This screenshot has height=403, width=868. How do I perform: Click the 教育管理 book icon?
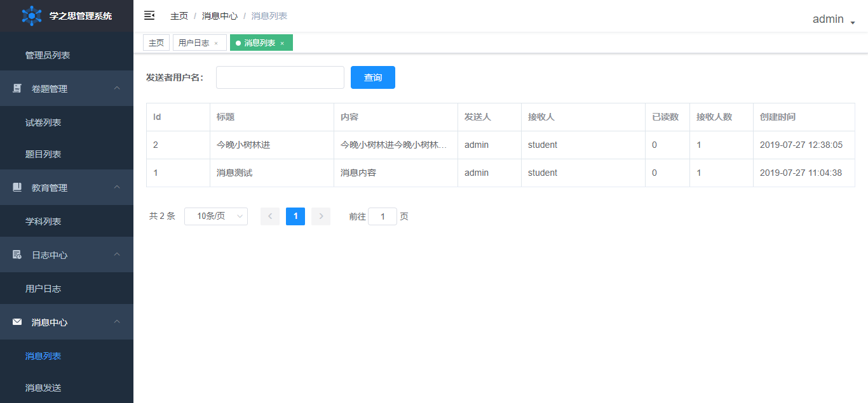point(17,188)
